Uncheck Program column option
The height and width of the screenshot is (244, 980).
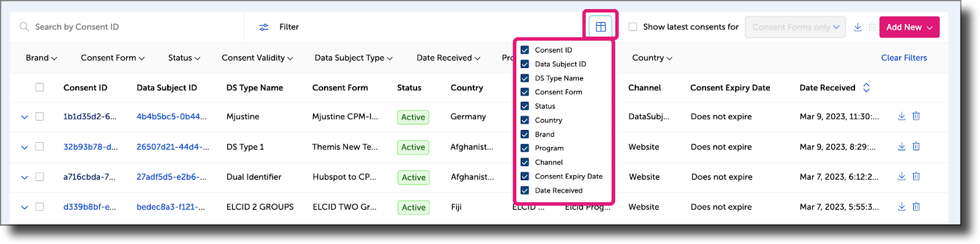[x=525, y=148]
